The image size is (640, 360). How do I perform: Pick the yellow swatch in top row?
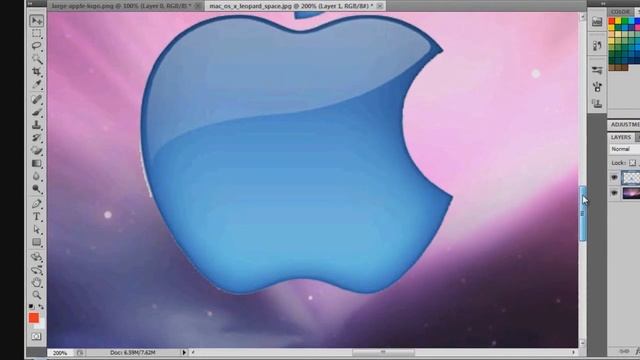(x=618, y=21)
